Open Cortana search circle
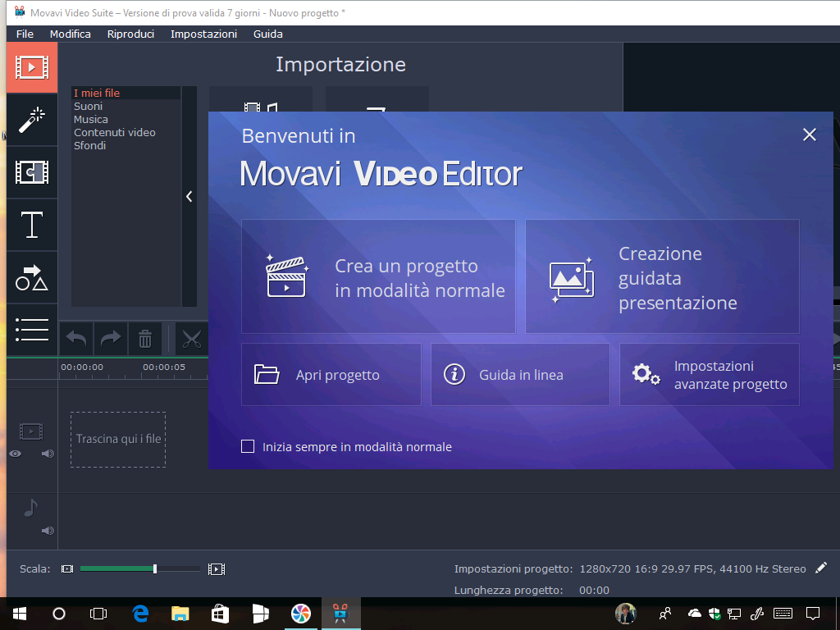The image size is (840, 630). [x=59, y=614]
